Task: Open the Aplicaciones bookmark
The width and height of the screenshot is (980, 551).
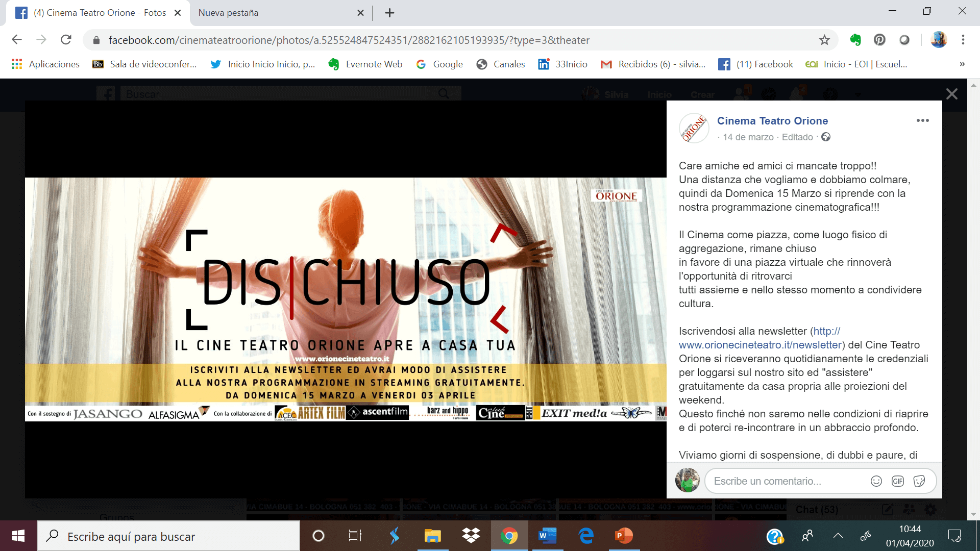Action: [46, 64]
